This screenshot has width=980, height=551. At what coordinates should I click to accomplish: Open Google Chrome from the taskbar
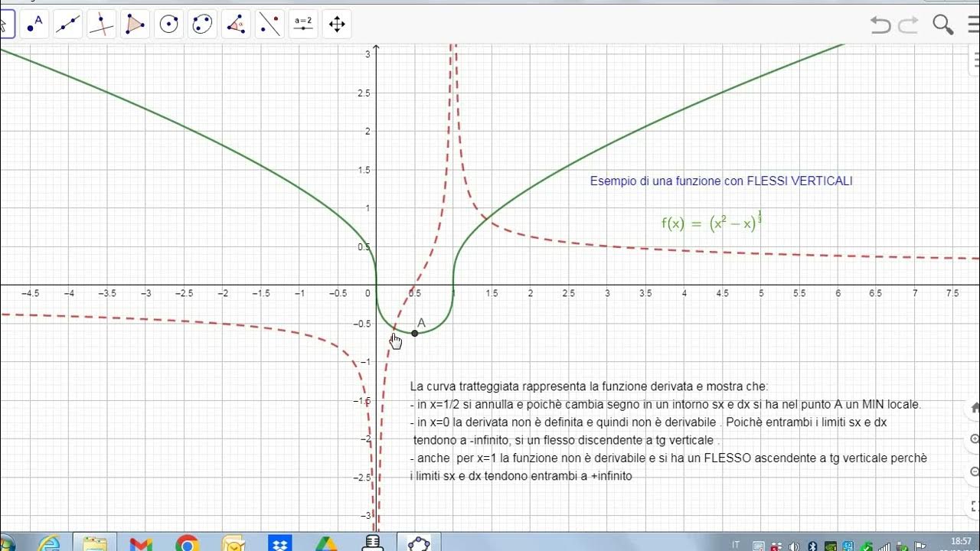(187, 543)
